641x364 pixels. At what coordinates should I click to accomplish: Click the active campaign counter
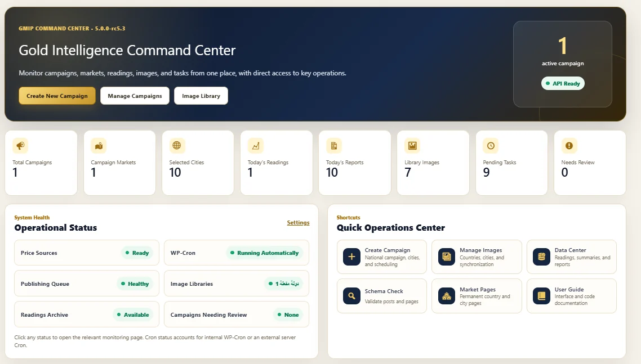point(563,46)
